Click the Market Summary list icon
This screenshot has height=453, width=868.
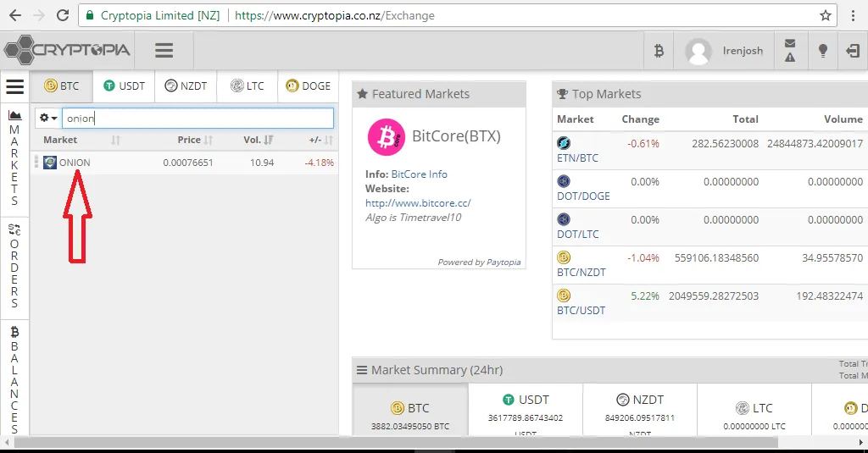pyautogui.click(x=361, y=370)
